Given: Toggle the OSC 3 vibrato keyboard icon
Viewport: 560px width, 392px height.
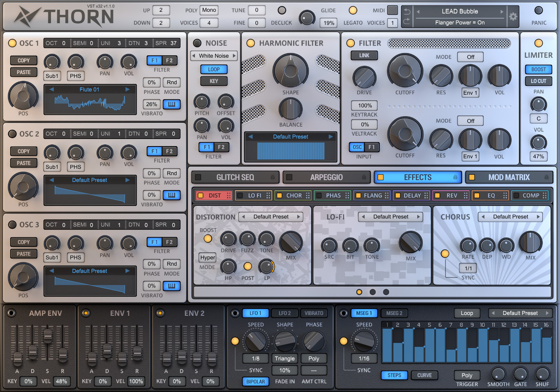Looking at the screenshot, I should (x=172, y=286).
